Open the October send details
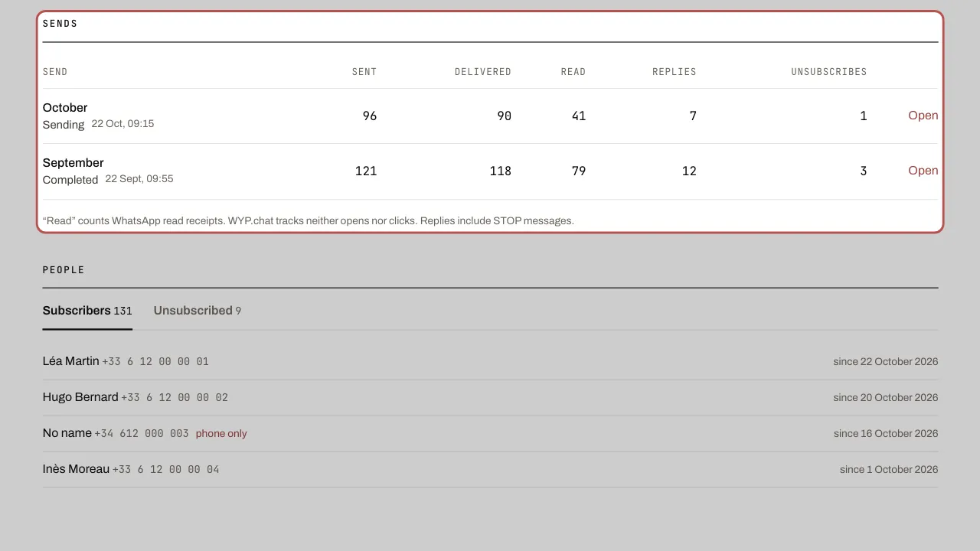The image size is (980, 551). [x=923, y=116]
